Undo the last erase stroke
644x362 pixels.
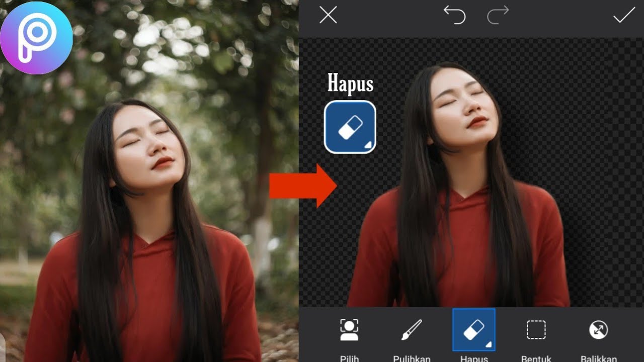pyautogui.click(x=454, y=15)
